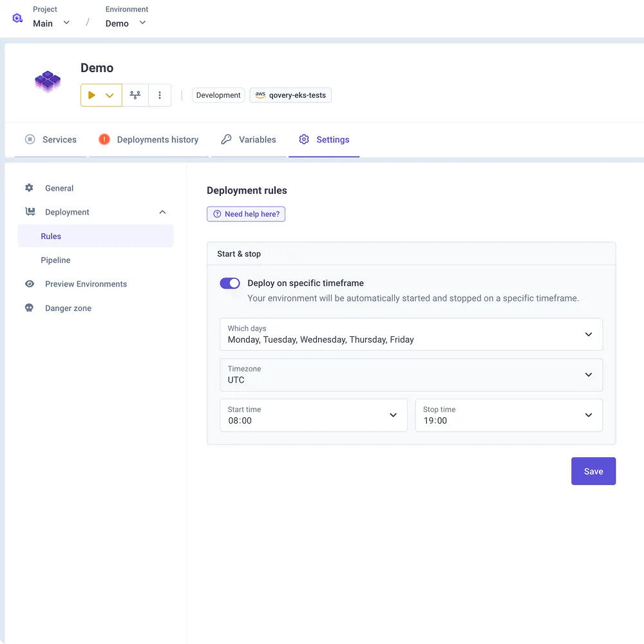Open the Which days dropdown

tap(411, 334)
